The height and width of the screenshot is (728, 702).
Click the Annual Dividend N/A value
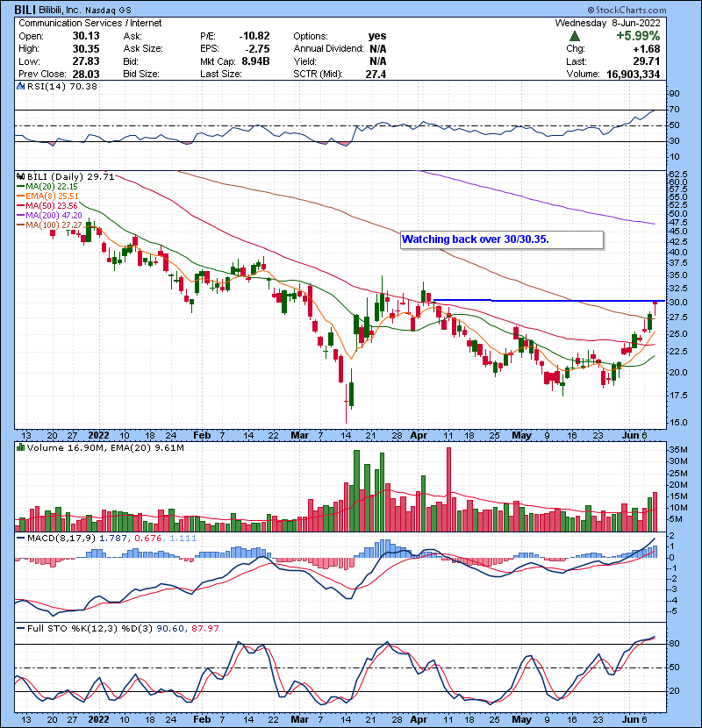(377, 48)
